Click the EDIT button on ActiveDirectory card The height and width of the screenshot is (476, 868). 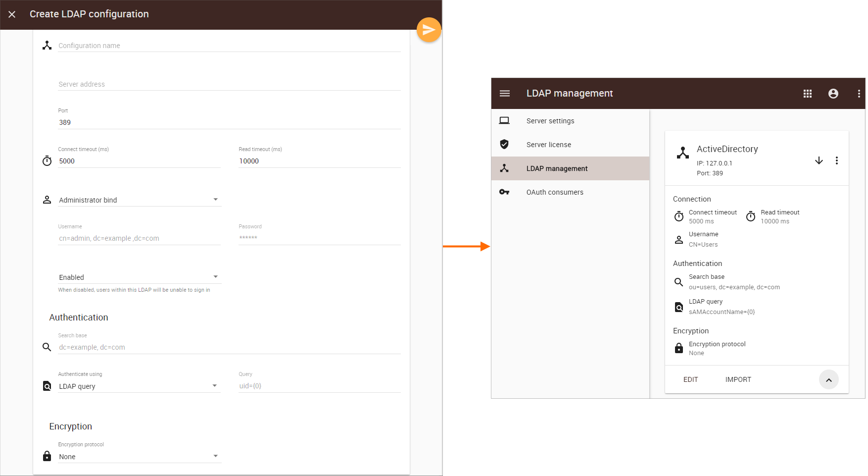(x=691, y=379)
